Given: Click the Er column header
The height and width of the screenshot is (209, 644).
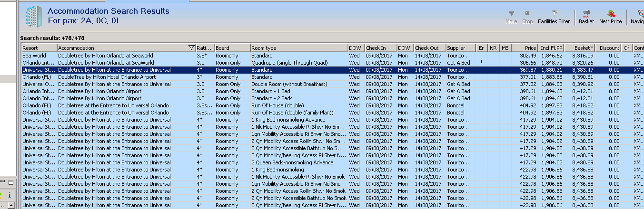Looking at the screenshot, I should (x=482, y=48).
